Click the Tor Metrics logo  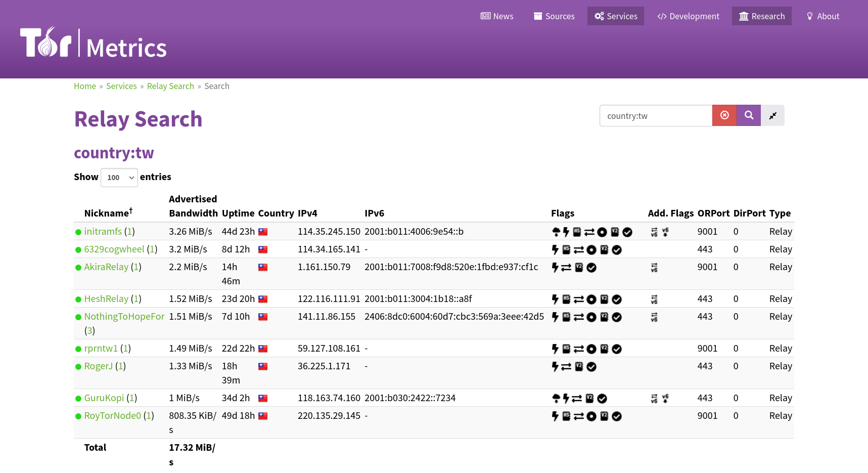pyautogui.click(x=94, y=42)
